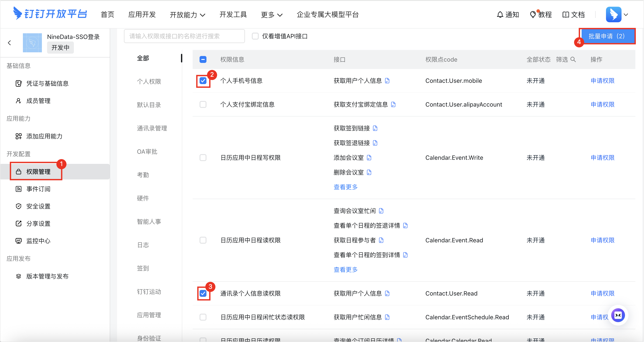644x342 pixels.
Task: Expand the 更多 dropdown menu
Action: [x=271, y=15]
